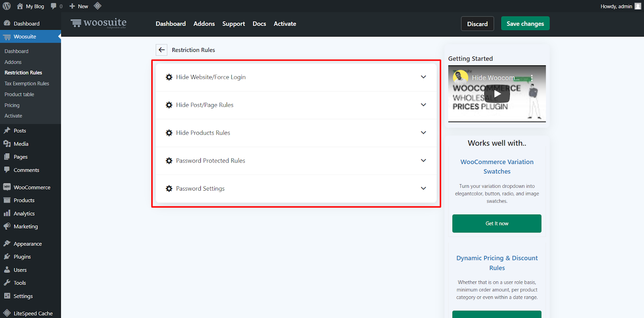Expand Hide Post/Page Rules chevron

pos(423,105)
